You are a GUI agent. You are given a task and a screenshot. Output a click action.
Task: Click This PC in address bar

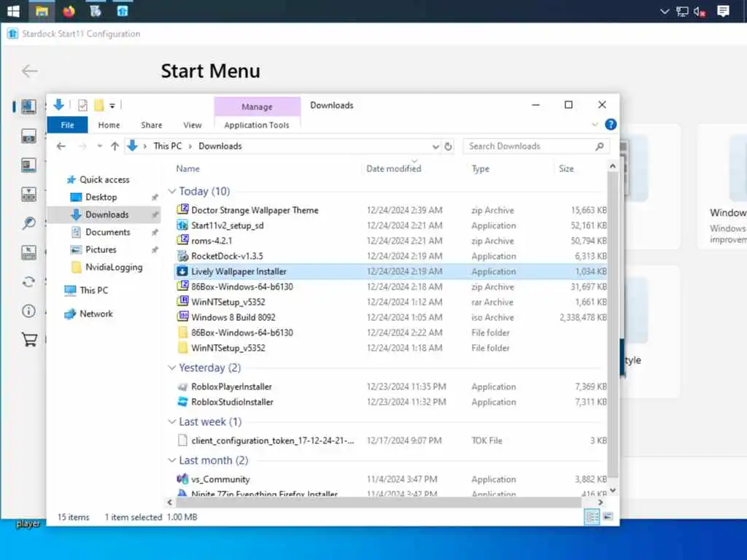167,146
